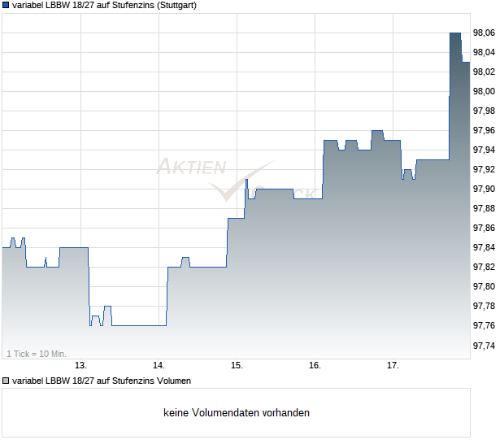
Task: Click the '13.' date axis label
Action: 80,365
